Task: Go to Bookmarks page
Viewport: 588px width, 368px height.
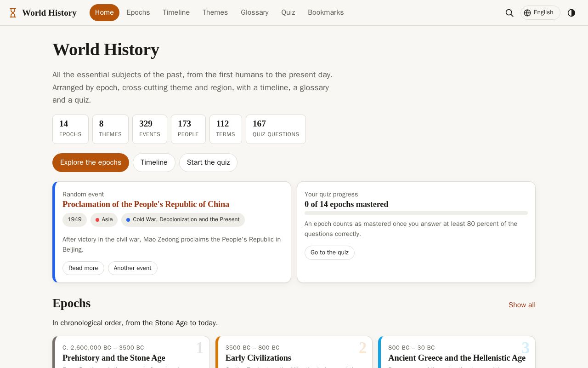Action: (x=326, y=12)
